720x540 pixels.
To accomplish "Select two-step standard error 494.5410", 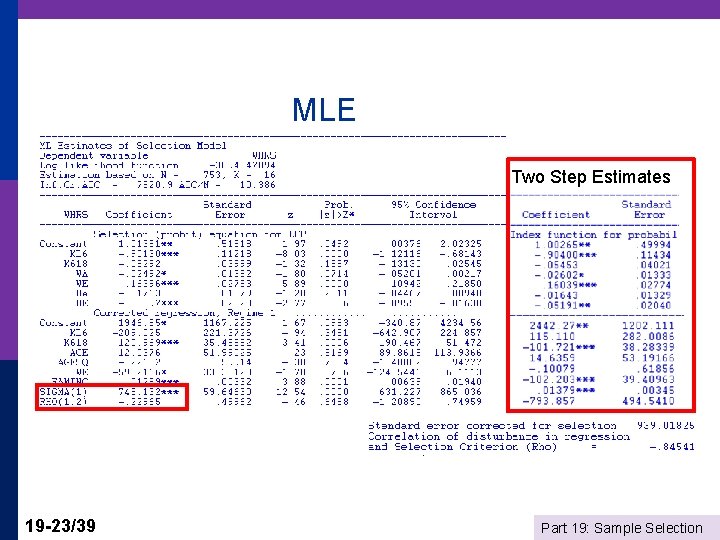I will pos(648,401).
